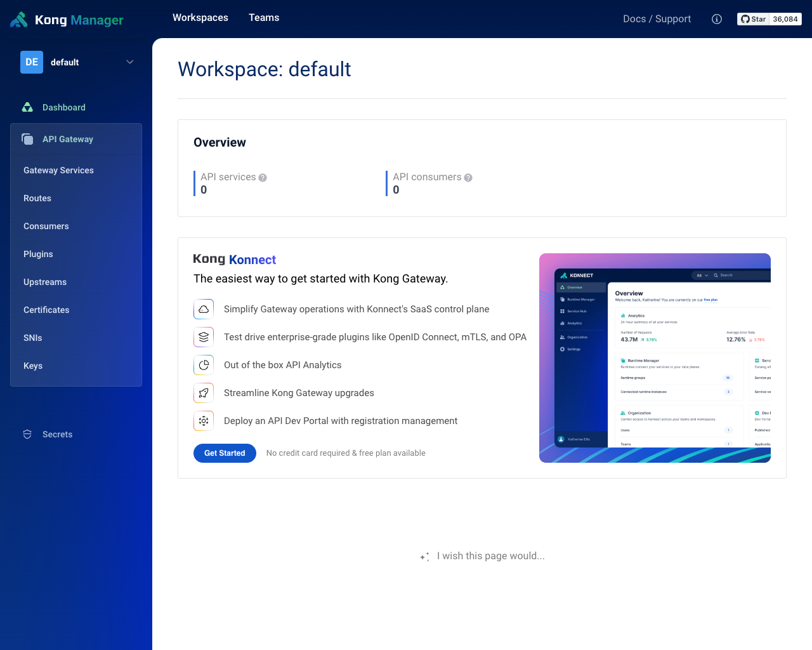Click the GitHub Star button
The height and width of the screenshot is (650, 812).
point(753,19)
